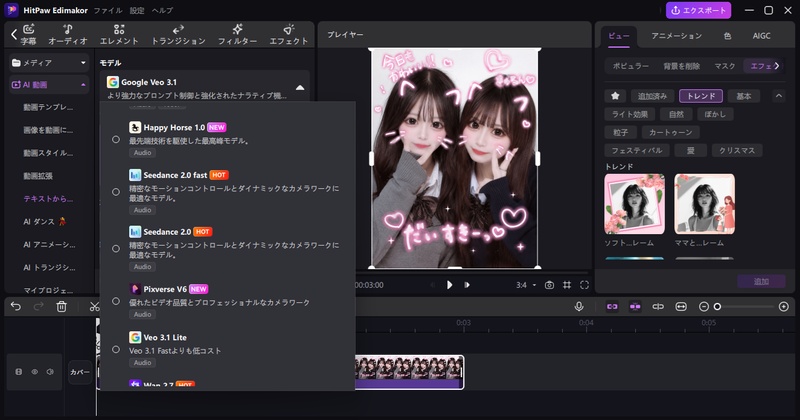
Task: Step to next frame in player
Action: 467,285
